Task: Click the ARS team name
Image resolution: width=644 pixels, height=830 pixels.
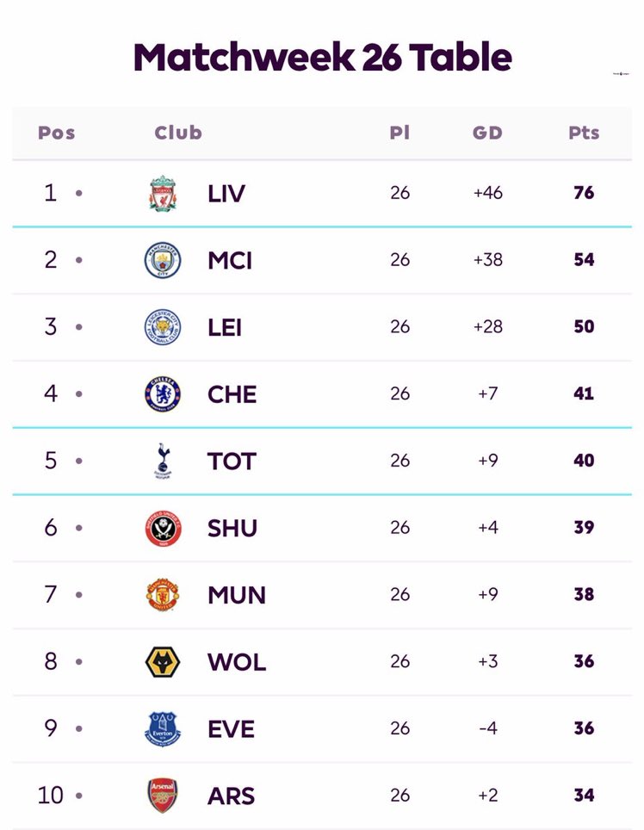Action: [232, 796]
